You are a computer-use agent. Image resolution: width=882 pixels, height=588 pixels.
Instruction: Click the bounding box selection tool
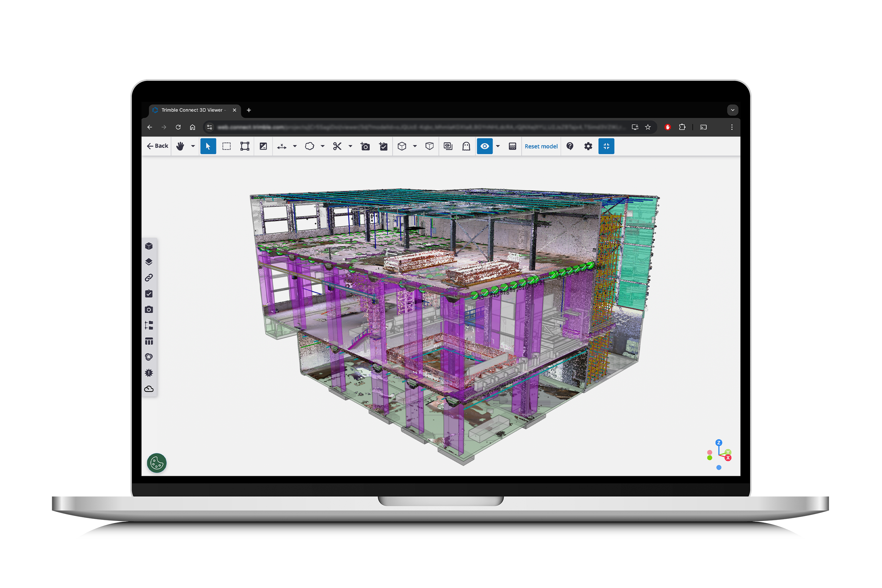[x=245, y=146]
